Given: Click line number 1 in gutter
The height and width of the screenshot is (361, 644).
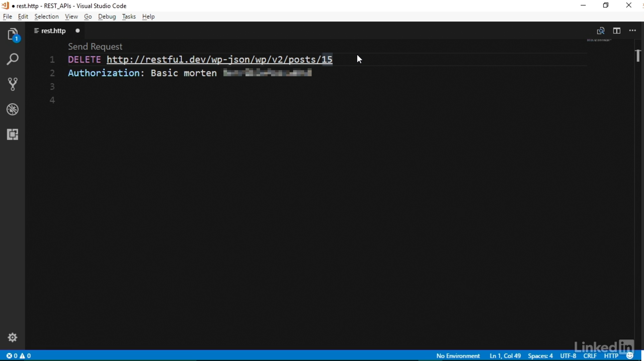Looking at the screenshot, I should [x=52, y=60].
